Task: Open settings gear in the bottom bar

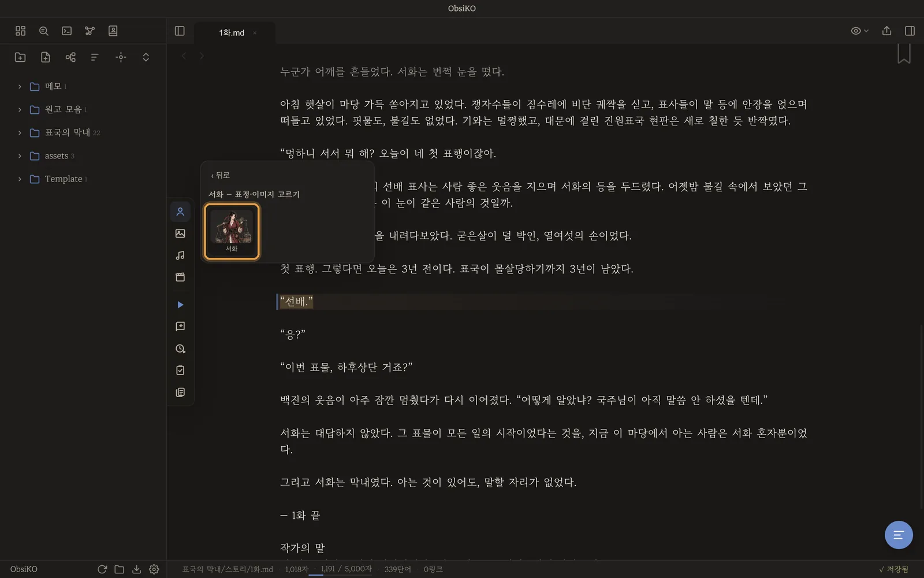Action: 154,569
